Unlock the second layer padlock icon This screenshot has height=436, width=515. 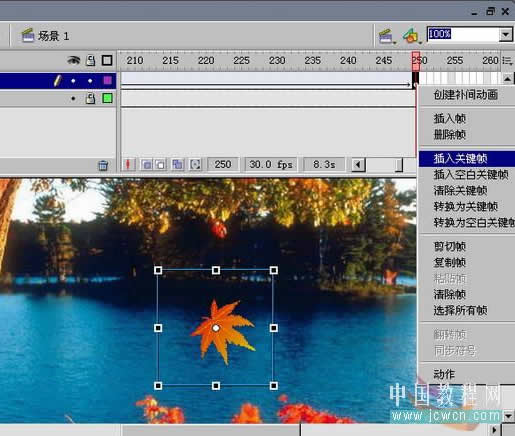(x=90, y=98)
